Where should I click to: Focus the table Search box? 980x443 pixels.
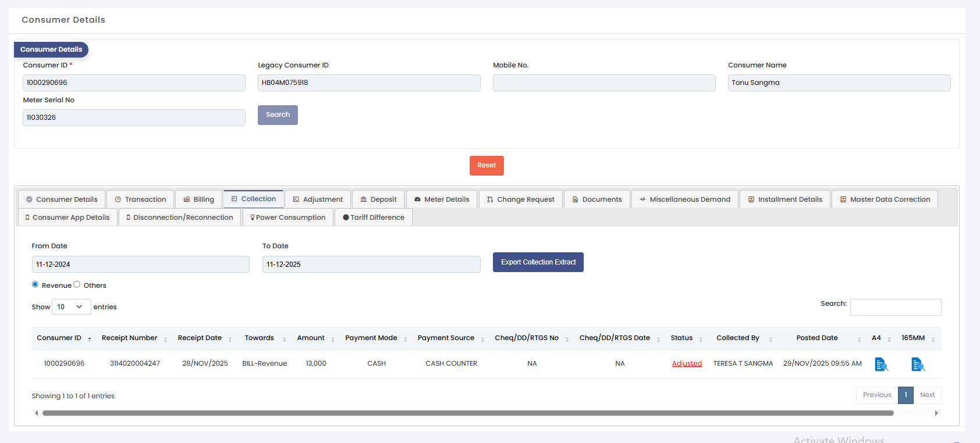(x=896, y=307)
